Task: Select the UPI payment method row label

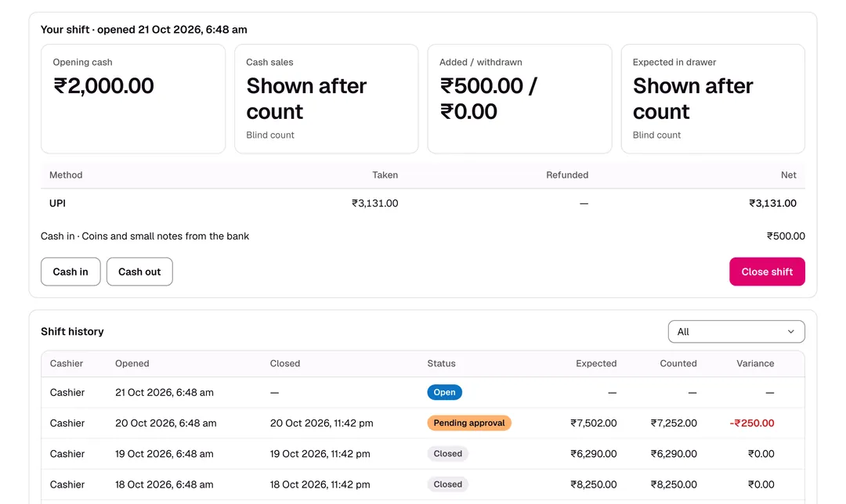Action: pyautogui.click(x=57, y=203)
